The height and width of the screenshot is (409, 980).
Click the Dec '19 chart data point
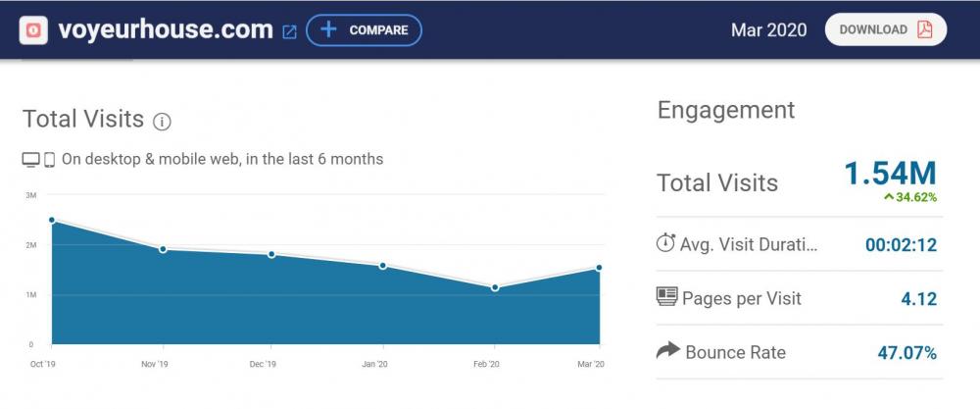(x=271, y=255)
